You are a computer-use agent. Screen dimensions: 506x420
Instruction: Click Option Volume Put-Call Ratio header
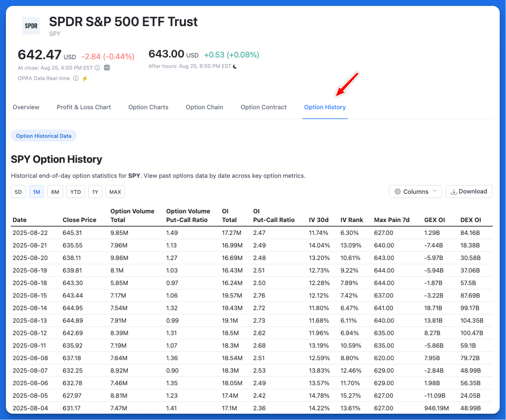tap(188, 215)
